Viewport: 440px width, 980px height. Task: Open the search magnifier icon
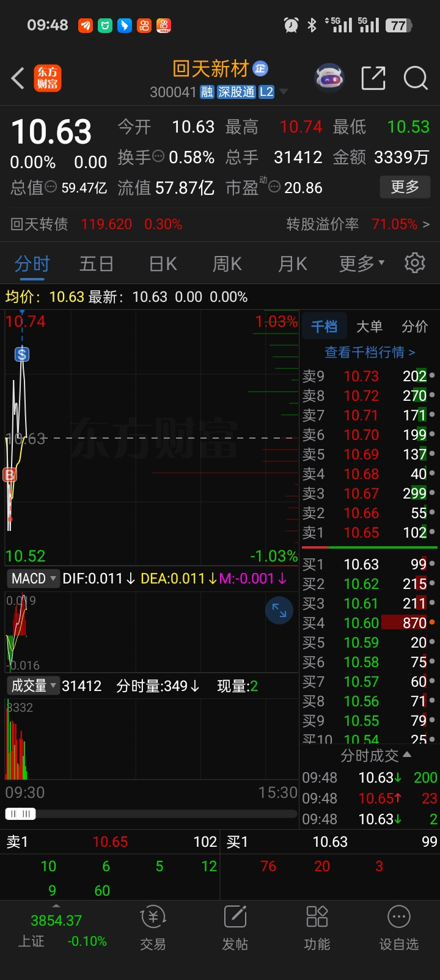click(416, 78)
